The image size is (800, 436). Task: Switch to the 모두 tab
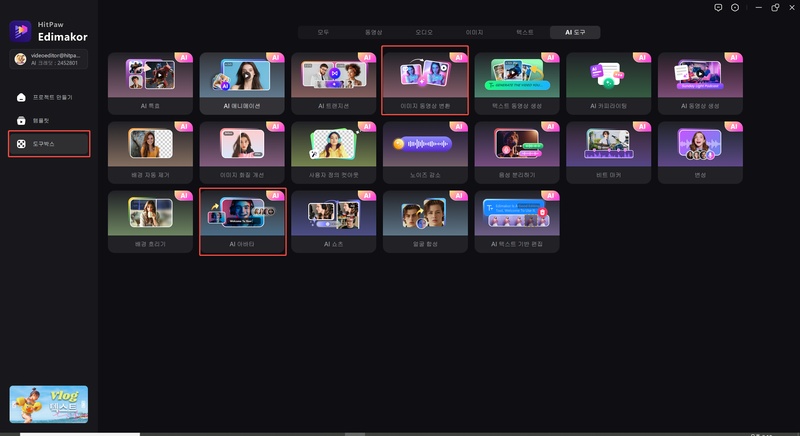point(323,32)
